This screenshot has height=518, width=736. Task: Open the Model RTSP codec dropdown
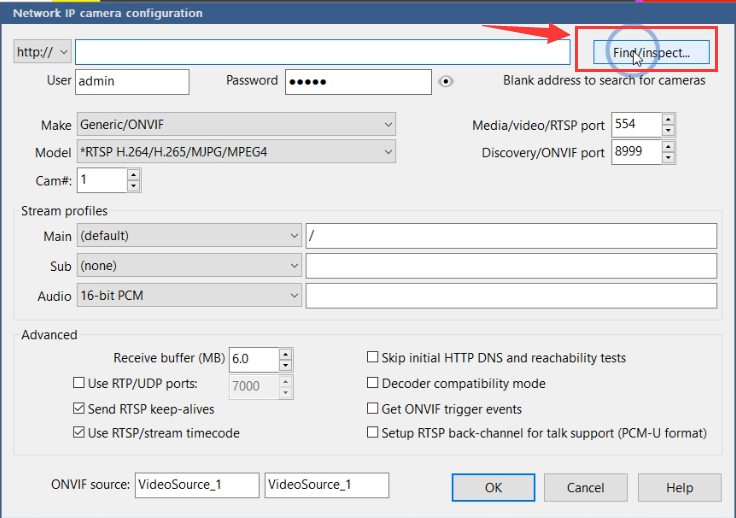pos(236,152)
